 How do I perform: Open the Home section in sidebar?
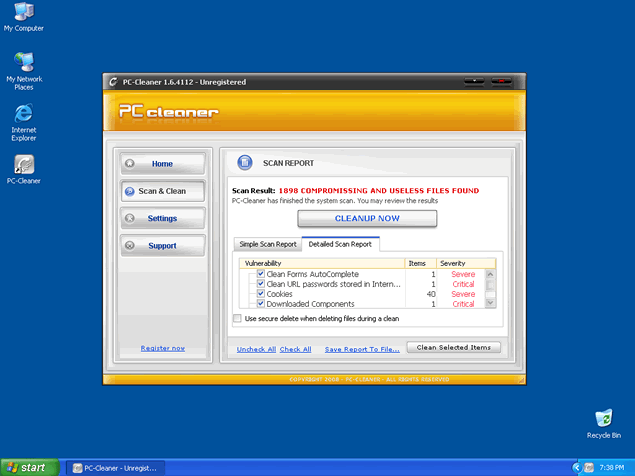point(162,164)
